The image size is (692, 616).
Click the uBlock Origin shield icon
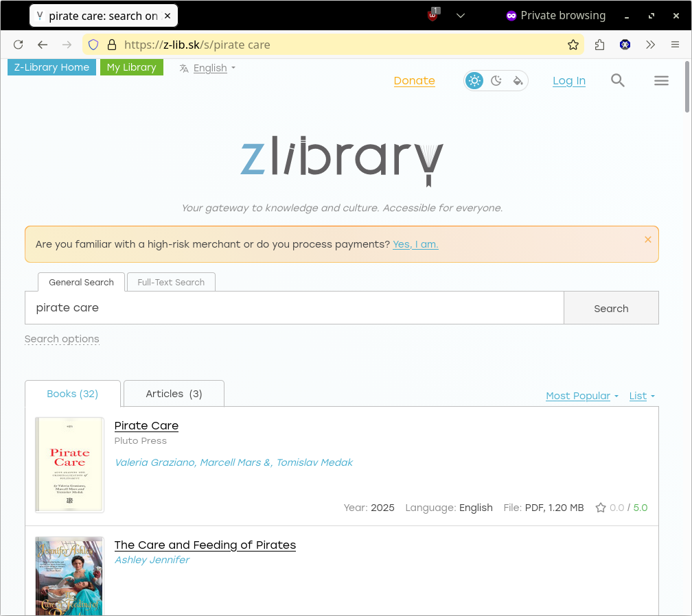433,15
